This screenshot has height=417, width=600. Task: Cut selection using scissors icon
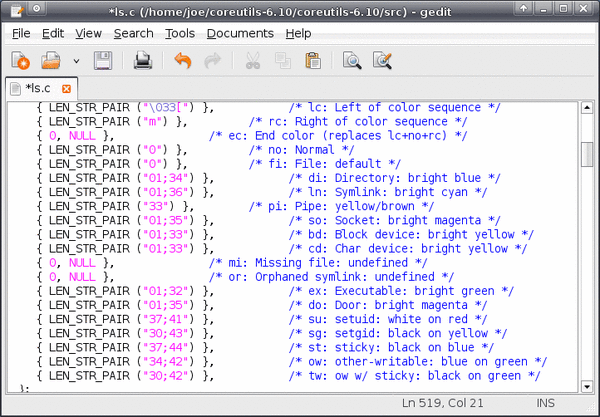(x=253, y=60)
